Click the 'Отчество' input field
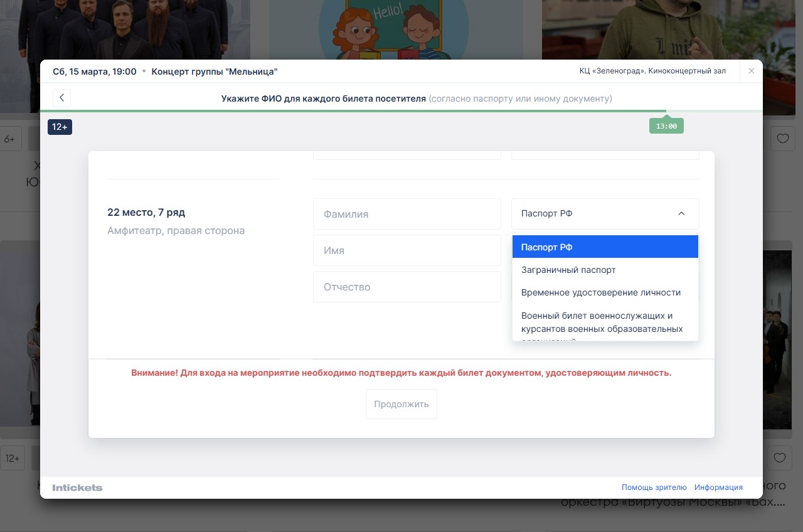 (x=407, y=287)
